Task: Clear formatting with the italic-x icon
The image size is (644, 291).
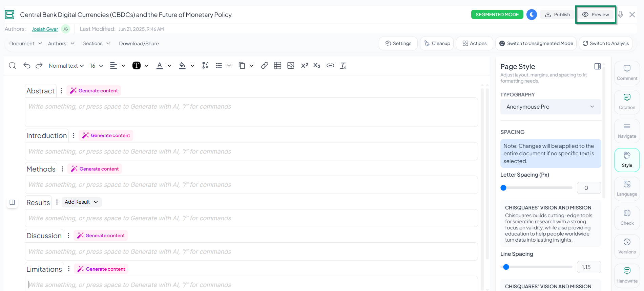Action: 343,66
